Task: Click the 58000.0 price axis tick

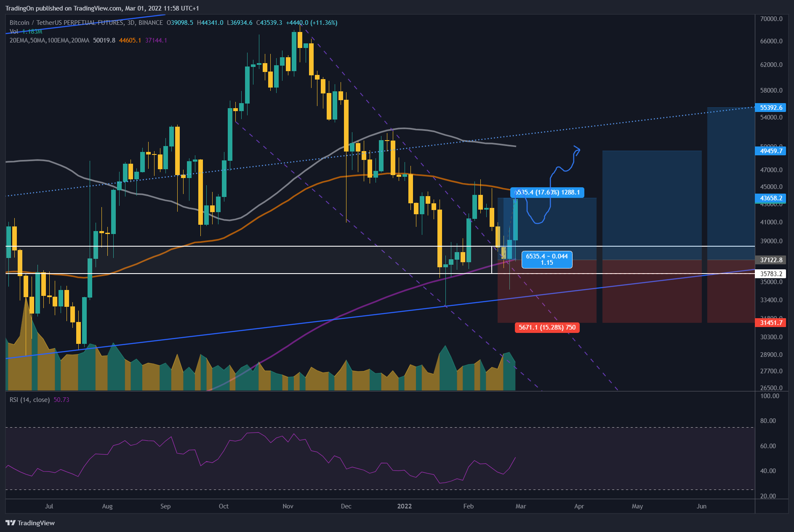Action: click(x=771, y=90)
